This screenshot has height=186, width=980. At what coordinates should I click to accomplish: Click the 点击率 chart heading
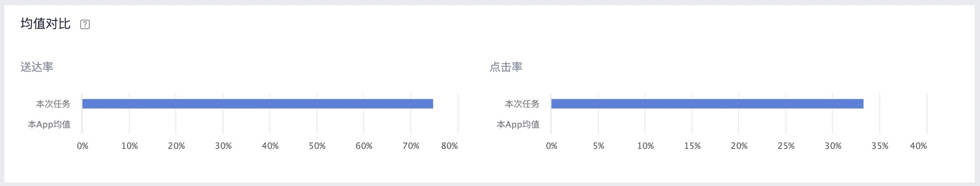pos(506,67)
